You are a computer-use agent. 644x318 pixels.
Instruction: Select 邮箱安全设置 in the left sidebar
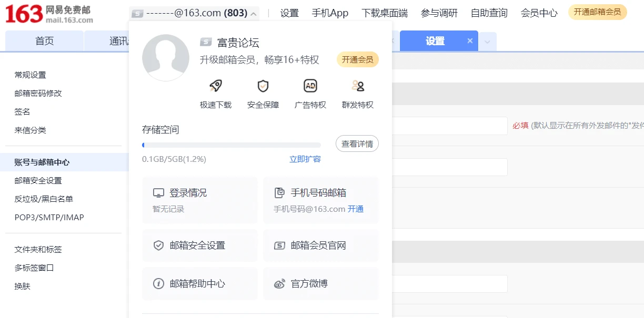[x=38, y=181]
